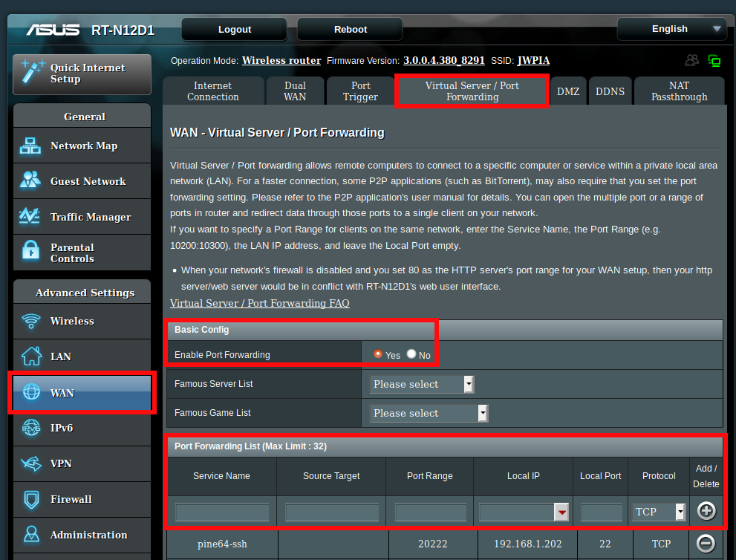Click the Firewall shield icon
This screenshot has width=736, height=560.
coord(31,499)
